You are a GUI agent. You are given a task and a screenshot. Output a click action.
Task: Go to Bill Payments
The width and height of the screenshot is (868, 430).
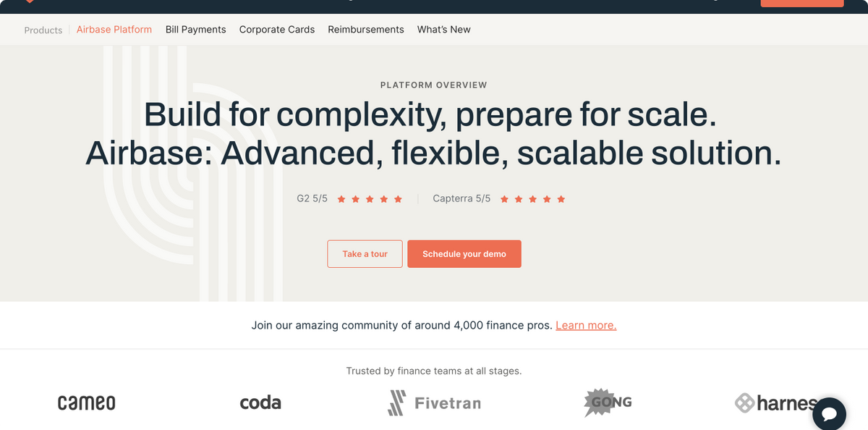(x=196, y=30)
